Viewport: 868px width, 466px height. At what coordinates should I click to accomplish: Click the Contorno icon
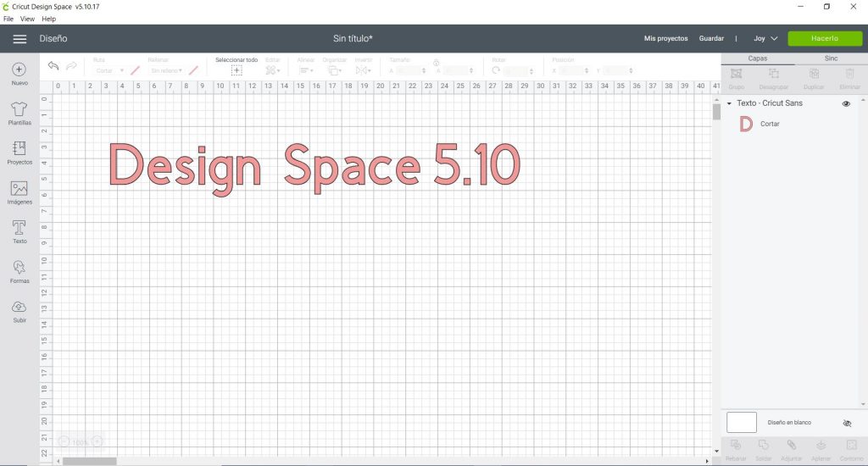(x=851, y=445)
